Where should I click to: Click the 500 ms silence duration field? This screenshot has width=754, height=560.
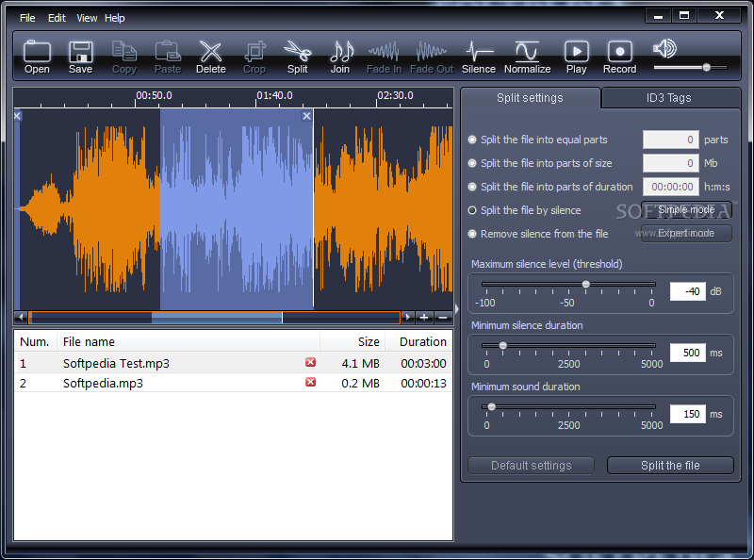pyautogui.click(x=688, y=353)
